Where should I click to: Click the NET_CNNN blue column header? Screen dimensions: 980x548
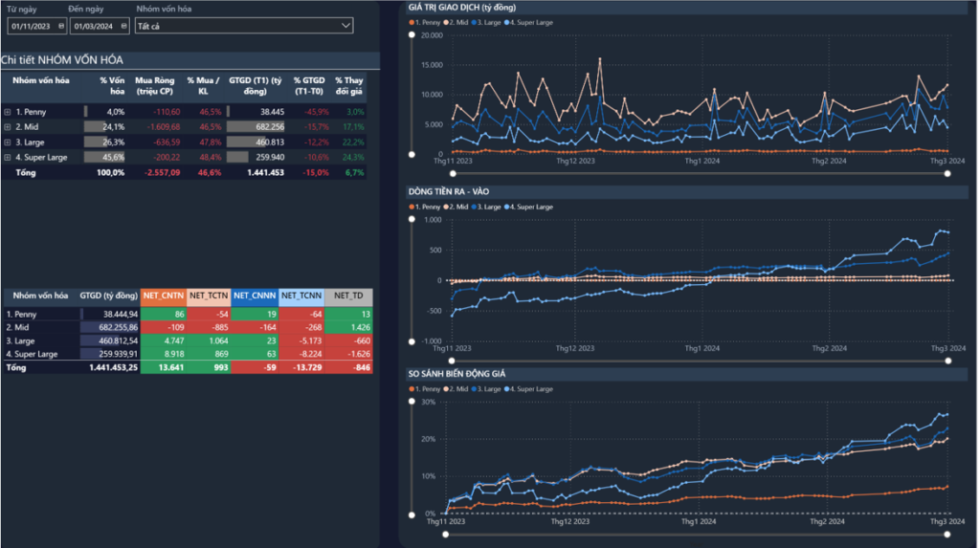click(255, 296)
